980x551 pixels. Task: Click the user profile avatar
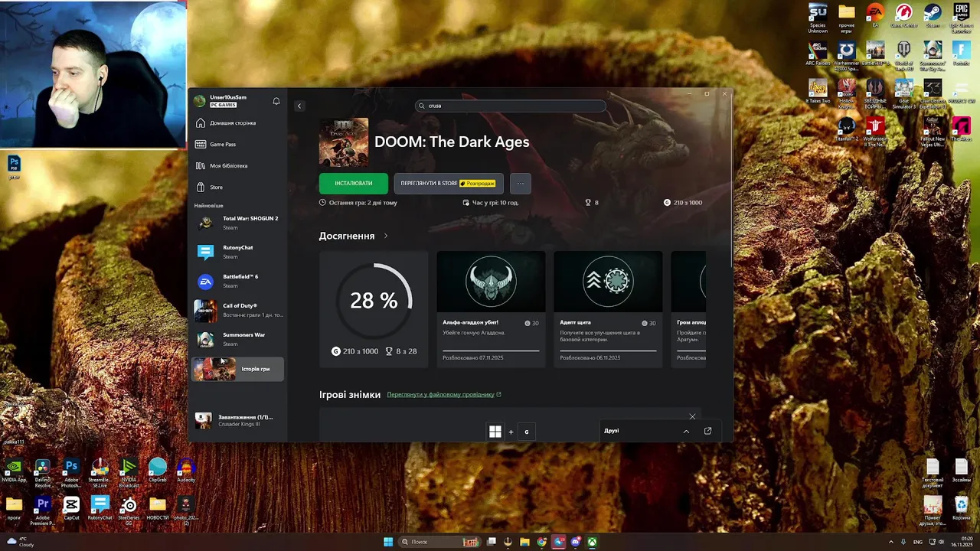point(200,101)
